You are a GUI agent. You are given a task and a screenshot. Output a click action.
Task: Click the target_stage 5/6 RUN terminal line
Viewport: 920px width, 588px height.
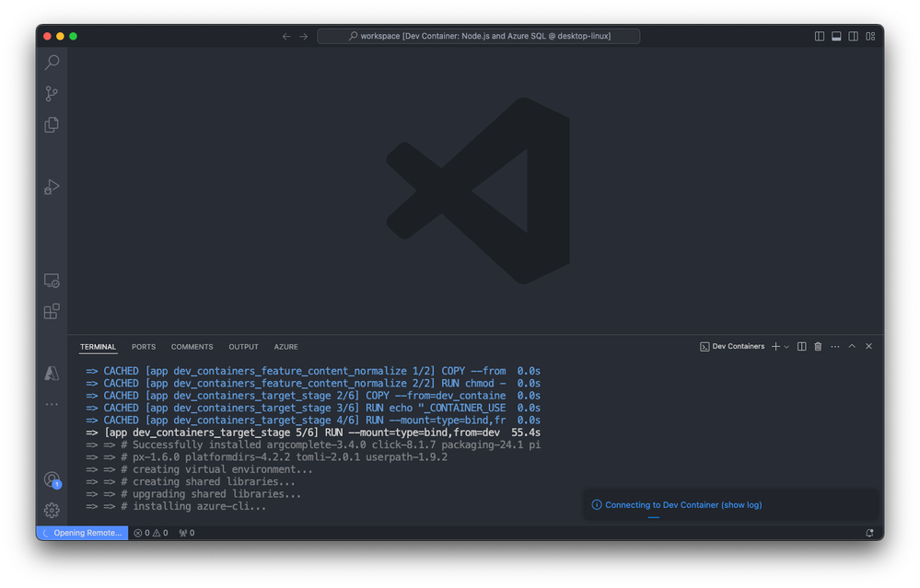[x=313, y=432]
